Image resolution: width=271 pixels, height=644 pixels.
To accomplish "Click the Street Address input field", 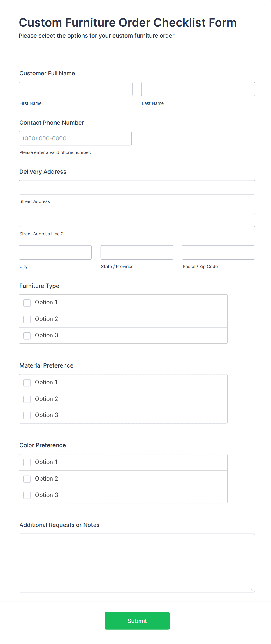I will click(137, 187).
